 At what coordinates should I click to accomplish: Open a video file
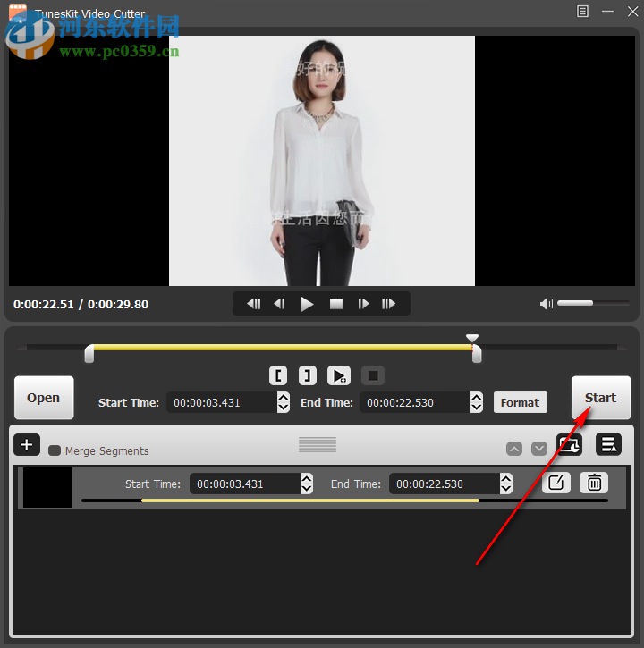click(x=44, y=398)
